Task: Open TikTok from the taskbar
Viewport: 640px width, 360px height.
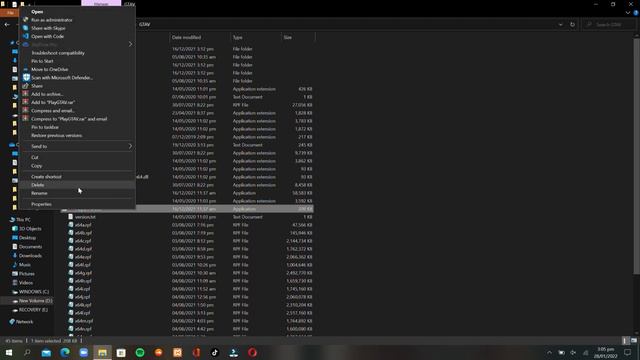Action: coord(215,352)
